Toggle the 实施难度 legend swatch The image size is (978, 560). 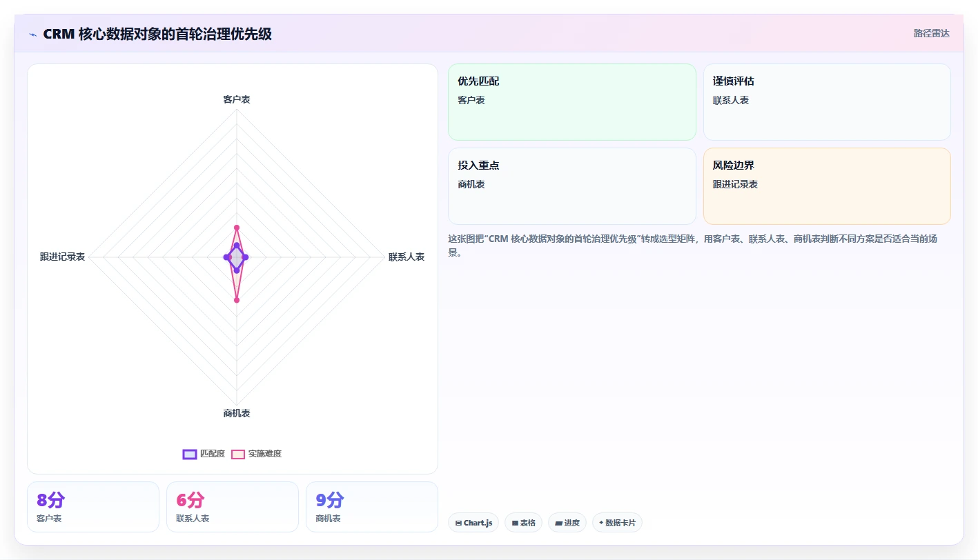[238, 454]
